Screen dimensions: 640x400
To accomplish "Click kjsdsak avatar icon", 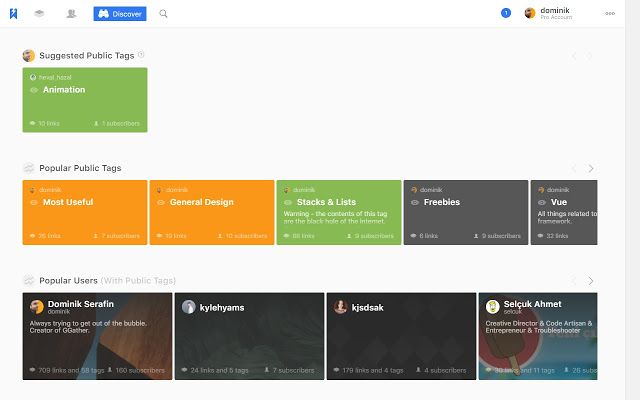I will tap(340, 307).
